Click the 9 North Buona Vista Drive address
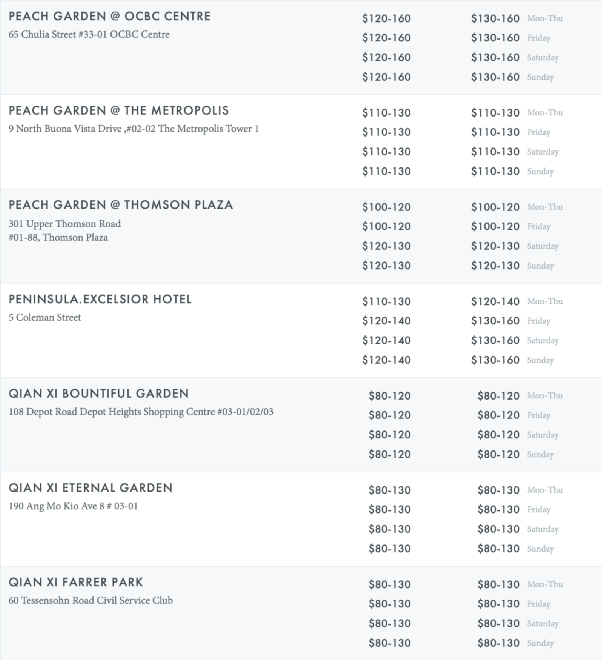Image resolution: width=602 pixels, height=660 pixels. click(133, 129)
